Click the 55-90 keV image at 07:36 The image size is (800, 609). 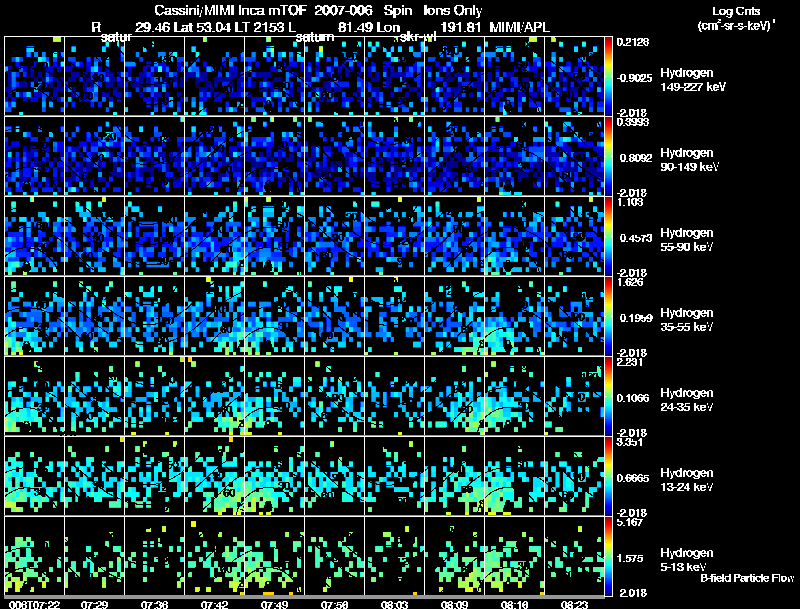[x=155, y=236]
